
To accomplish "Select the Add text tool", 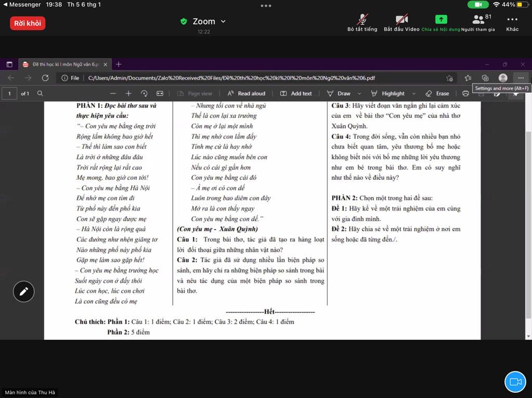I will point(296,94).
